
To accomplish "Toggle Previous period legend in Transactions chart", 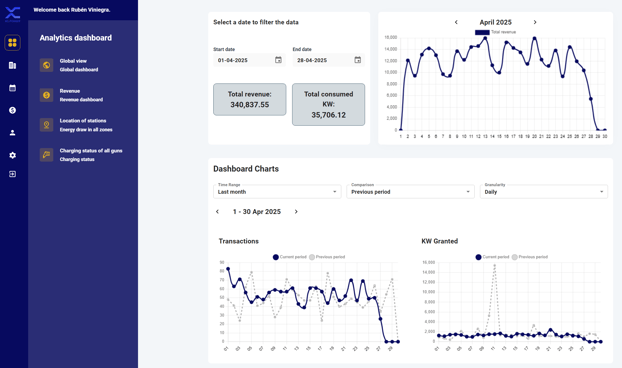I will [x=327, y=257].
